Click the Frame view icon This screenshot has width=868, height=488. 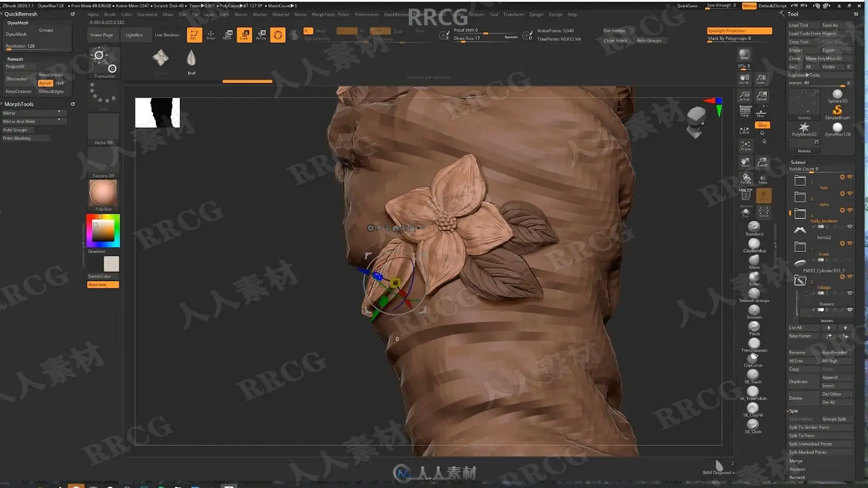(745, 145)
